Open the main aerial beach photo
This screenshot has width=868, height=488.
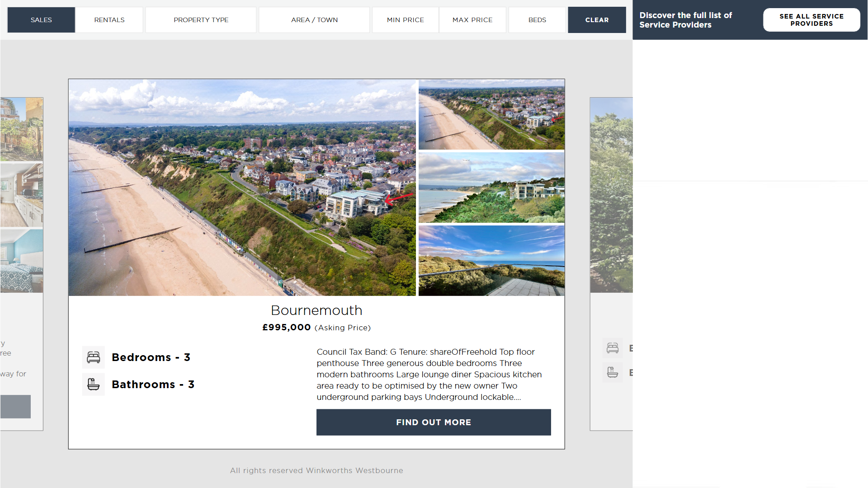click(x=242, y=188)
